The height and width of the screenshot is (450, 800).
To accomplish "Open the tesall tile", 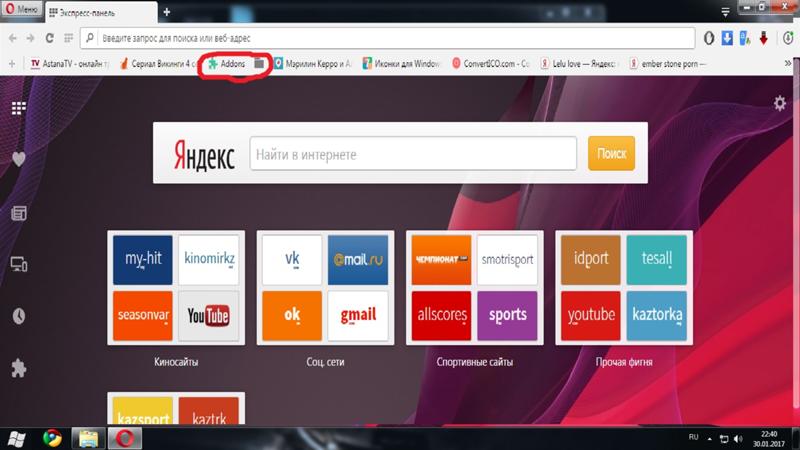I will pos(657,260).
